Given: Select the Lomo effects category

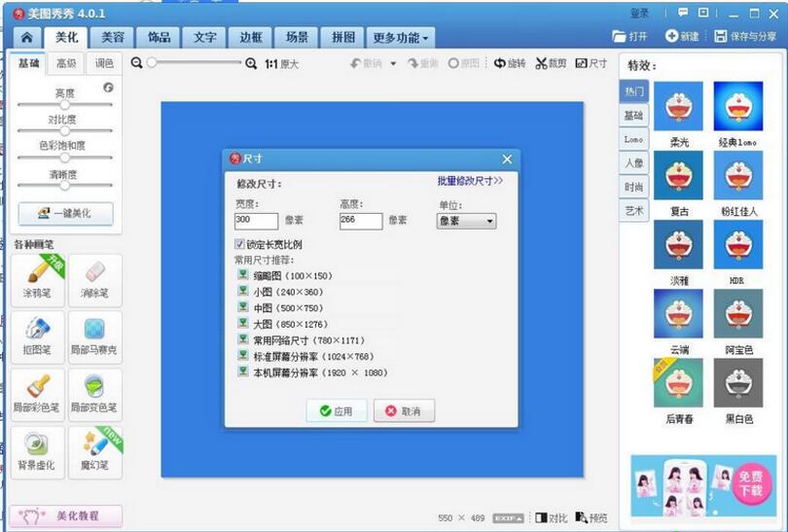Looking at the screenshot, I should pos(633,139).
